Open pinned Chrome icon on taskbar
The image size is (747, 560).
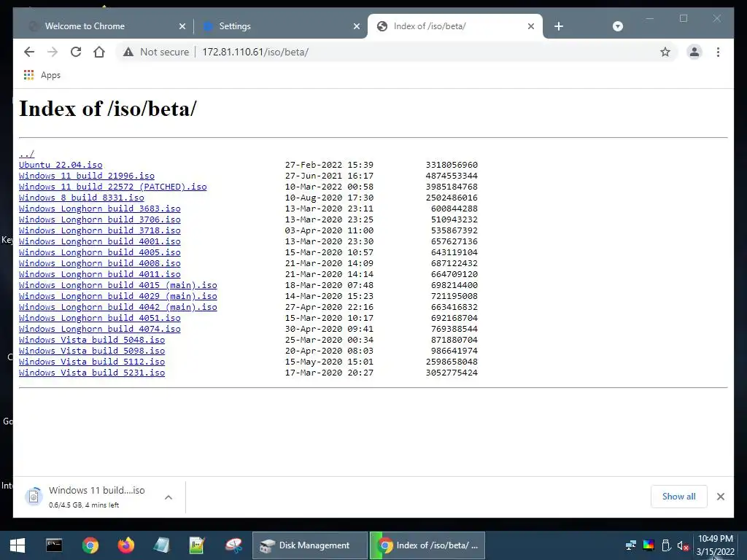[x=90, y=545]
